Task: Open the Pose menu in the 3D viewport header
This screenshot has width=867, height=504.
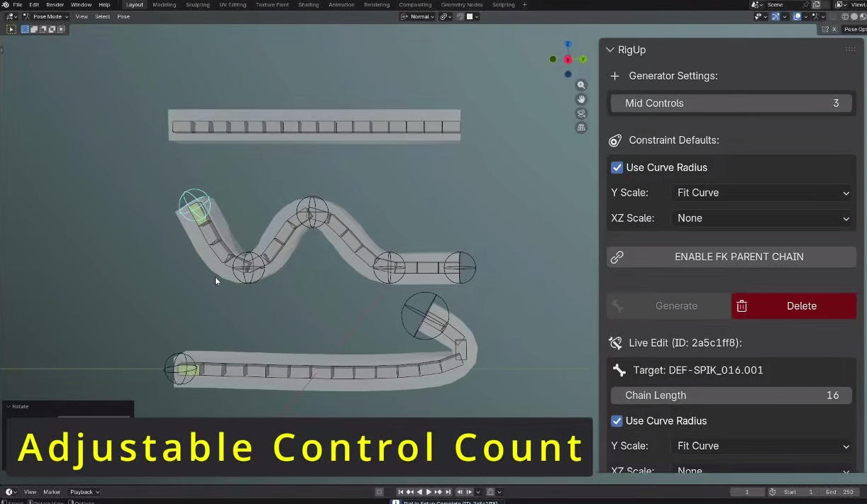Action: [123, 16]
